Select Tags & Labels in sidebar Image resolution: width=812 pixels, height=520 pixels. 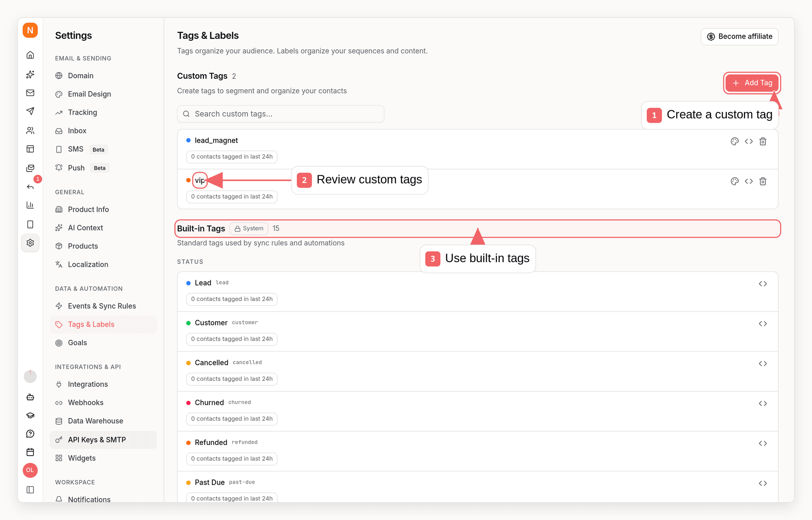(104, 324)
